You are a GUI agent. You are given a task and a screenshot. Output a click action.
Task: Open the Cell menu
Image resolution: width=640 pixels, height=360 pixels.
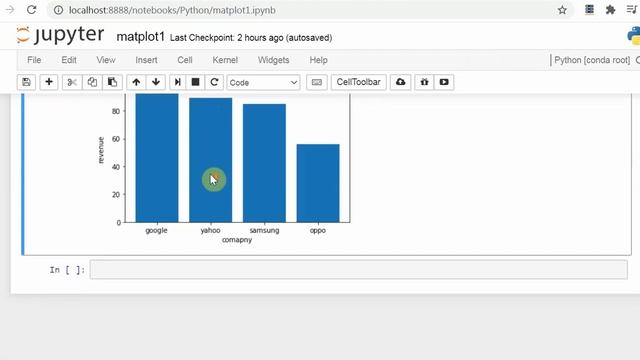pos(184,60)
